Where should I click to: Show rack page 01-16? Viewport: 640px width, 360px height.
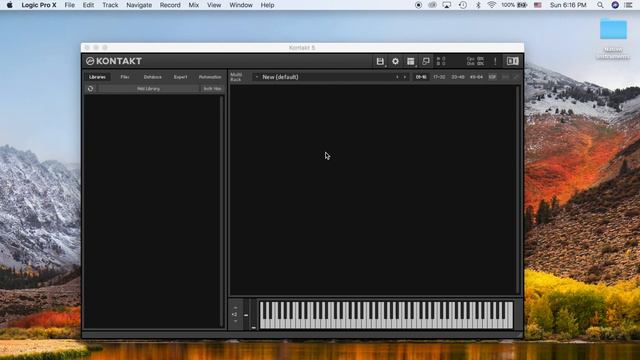(x=421, y=77)
